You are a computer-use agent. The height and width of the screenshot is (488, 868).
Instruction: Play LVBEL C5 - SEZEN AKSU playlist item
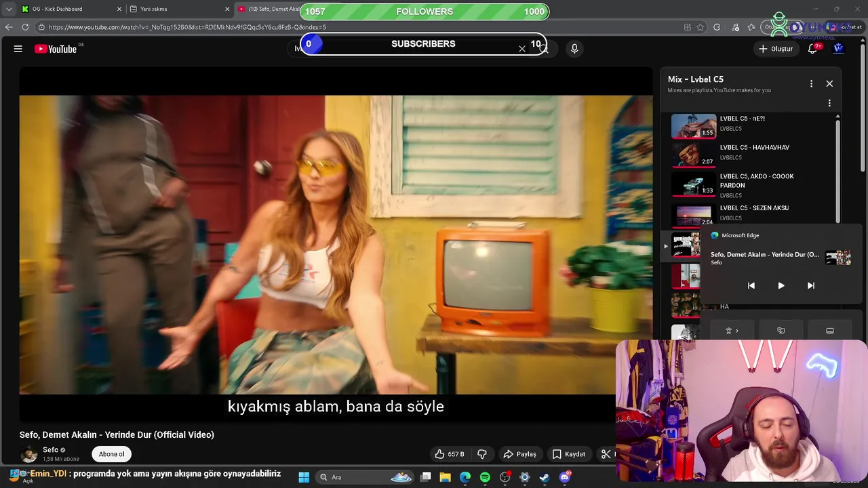(751, 213)
